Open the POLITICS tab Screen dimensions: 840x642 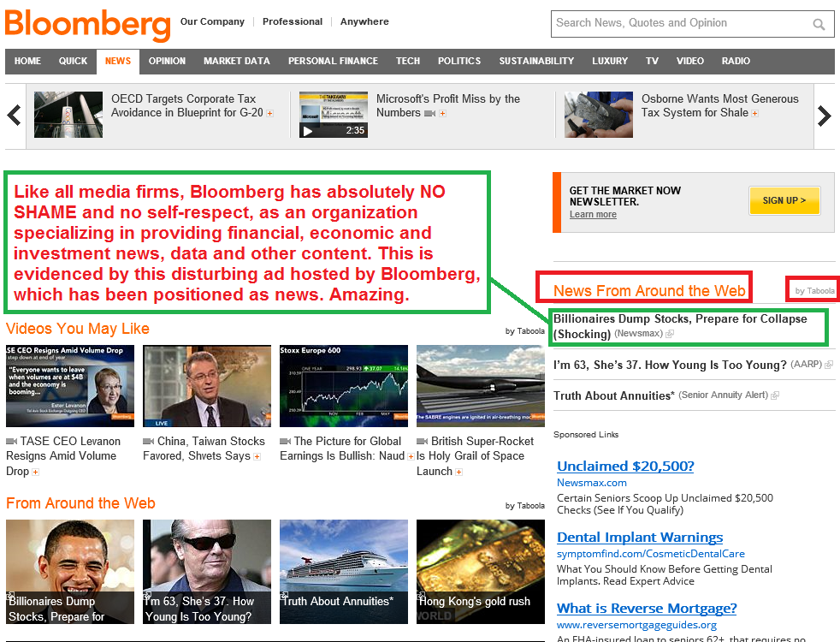(x=459, y=61)
